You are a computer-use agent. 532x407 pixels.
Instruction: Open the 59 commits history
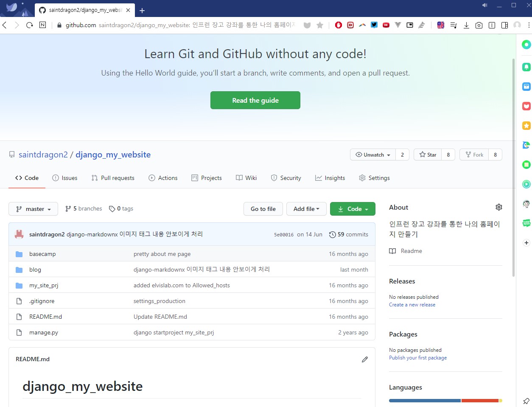pos(349,234)
